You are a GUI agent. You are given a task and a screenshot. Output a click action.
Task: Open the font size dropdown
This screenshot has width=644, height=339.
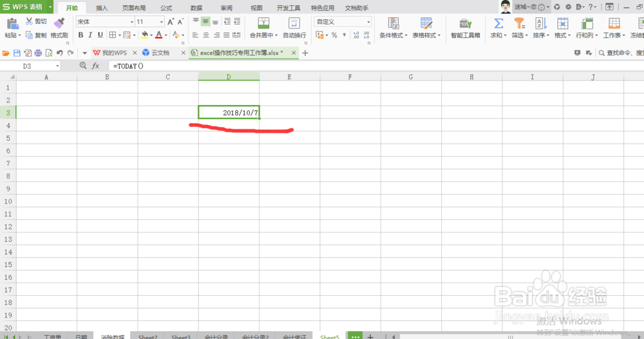pyautogui.click(x=162, y=22)
